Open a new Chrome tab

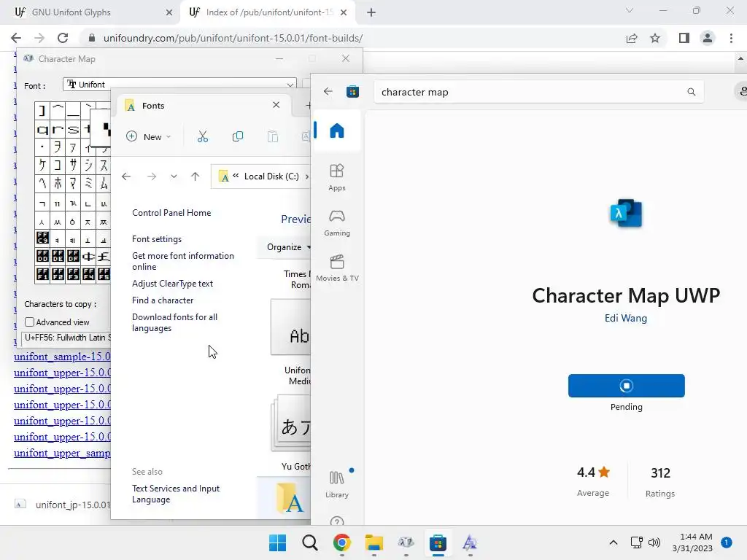pyautogui.click(x=371, y=12)
